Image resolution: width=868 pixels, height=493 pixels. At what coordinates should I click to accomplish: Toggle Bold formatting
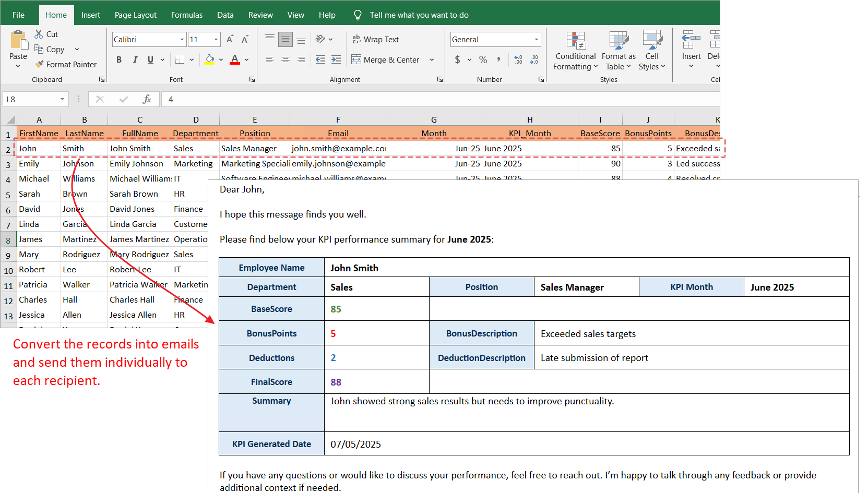click(119, 59)
